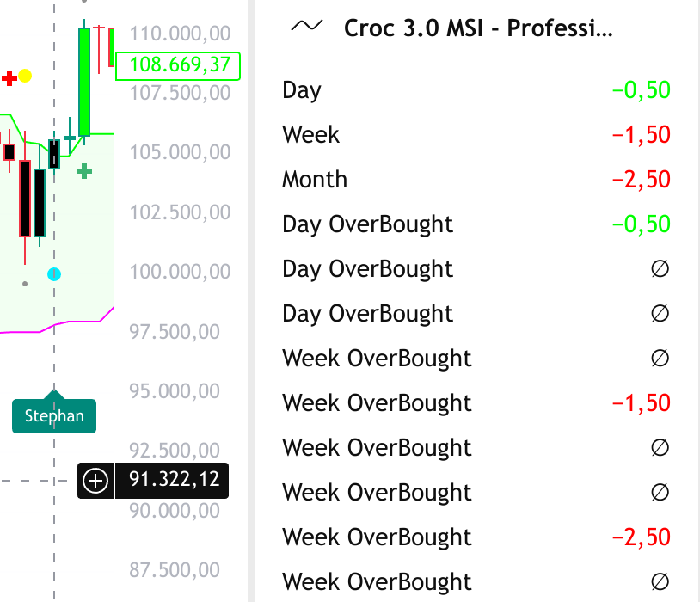Click the plus icon beside 91.322,12
The height and width of the screenshot is (602, 700).
[x=95, y=481]
